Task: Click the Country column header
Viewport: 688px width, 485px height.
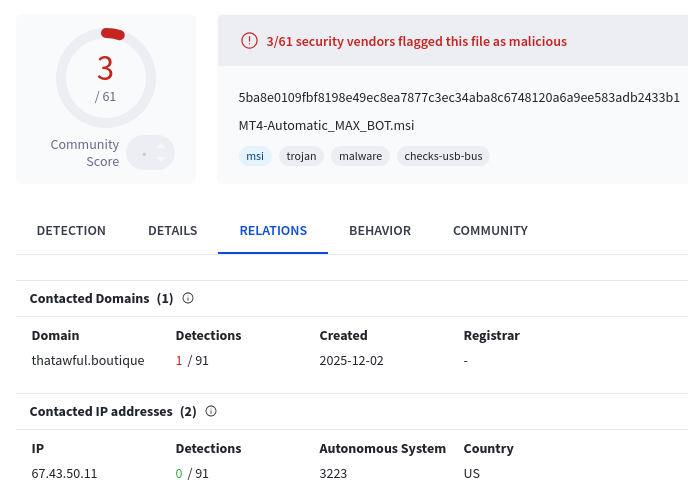Action: 488,449
